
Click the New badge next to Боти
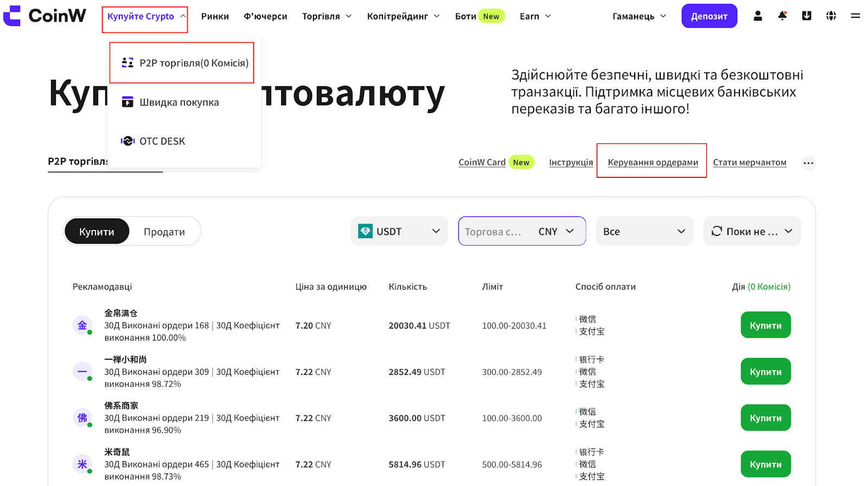pos(491,16)
